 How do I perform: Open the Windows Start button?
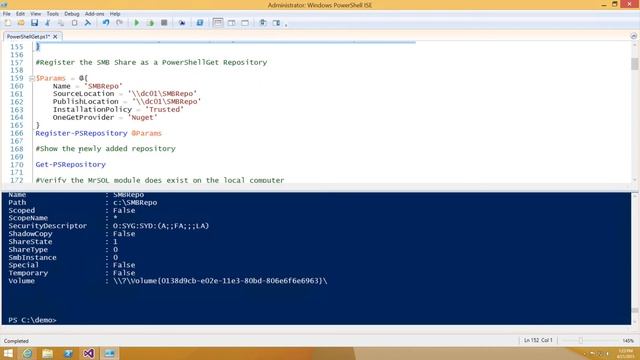pos(8,353)
